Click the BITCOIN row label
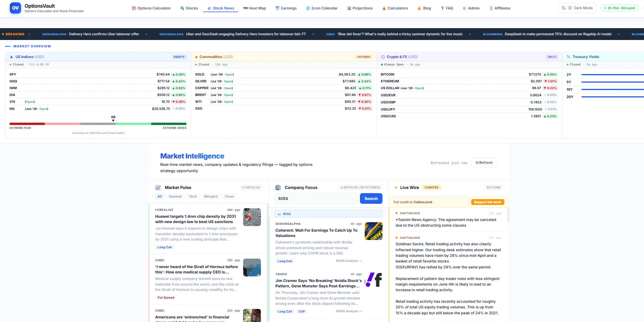 click(388, 74)
